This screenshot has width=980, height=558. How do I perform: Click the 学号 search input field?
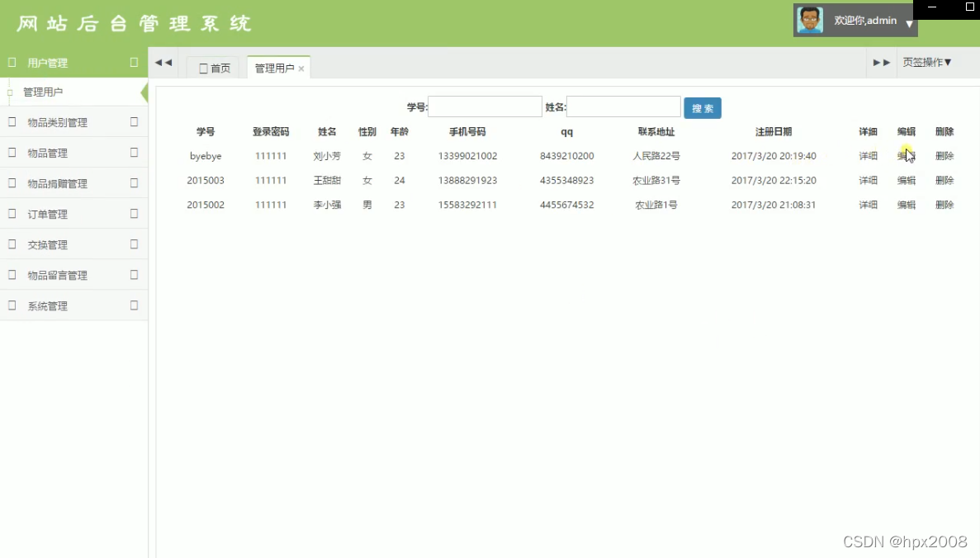tap(485, 106)
